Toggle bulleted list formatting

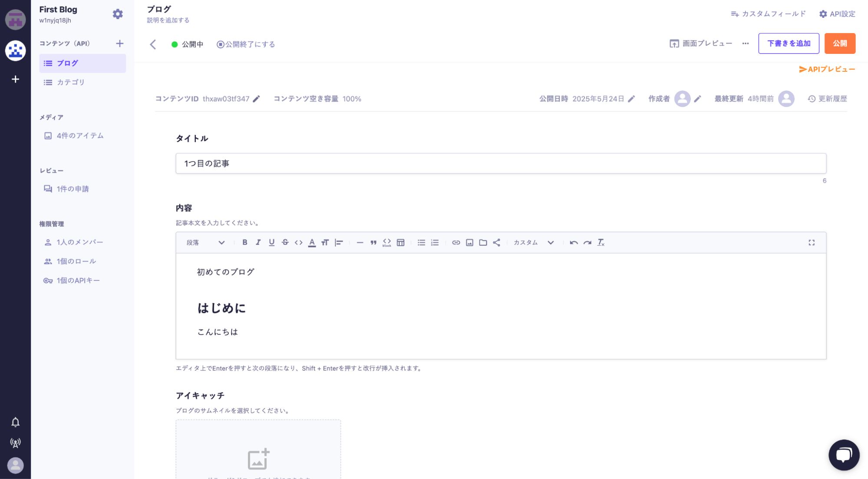point(421,243)
